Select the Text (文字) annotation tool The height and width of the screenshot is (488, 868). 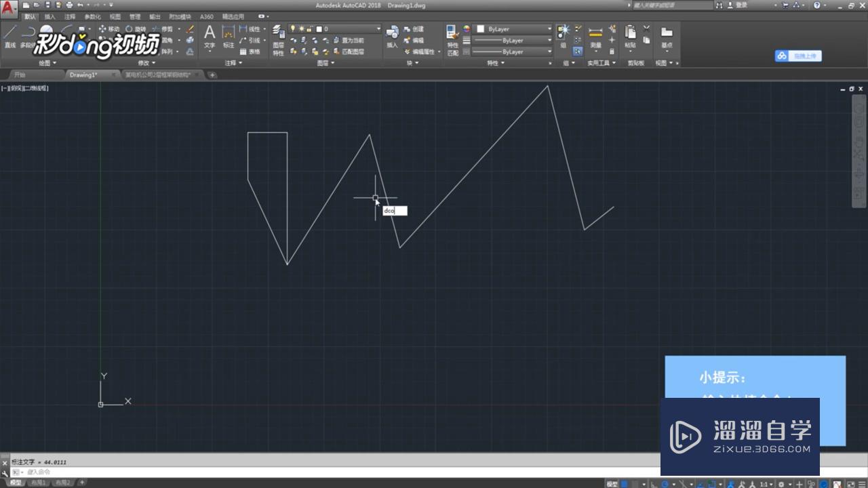[x=210, y=37]
